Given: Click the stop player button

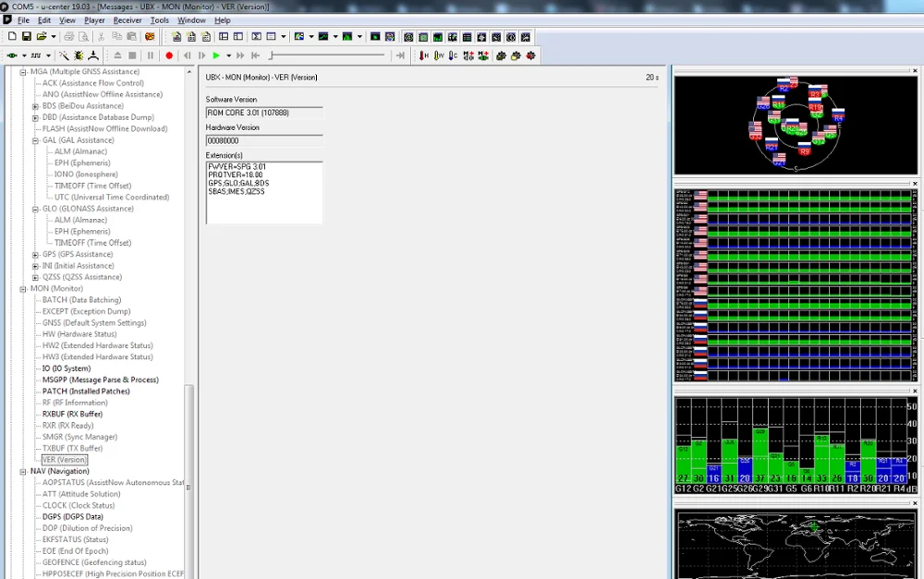Looking at the screenshot, I should [132, 55].
